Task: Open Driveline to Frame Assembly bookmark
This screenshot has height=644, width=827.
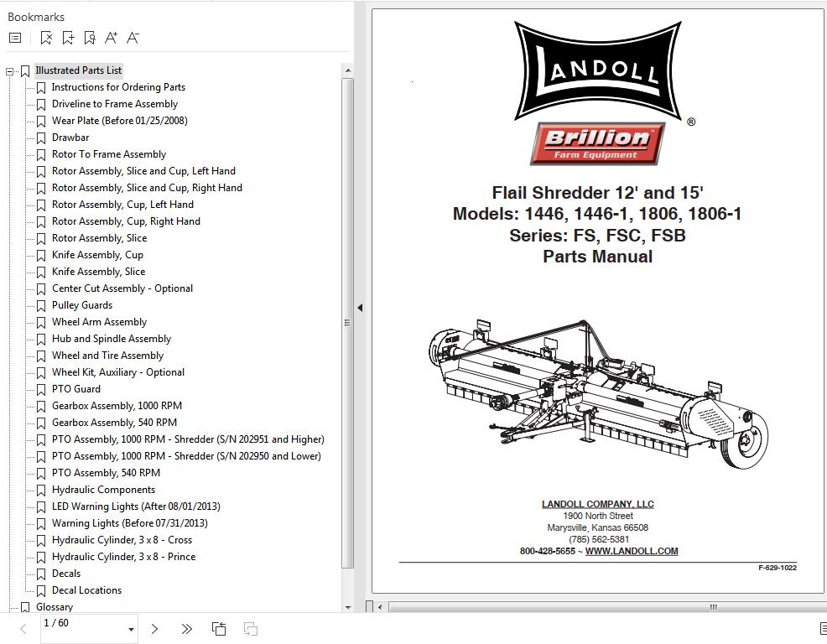Action: pos(114,104)
